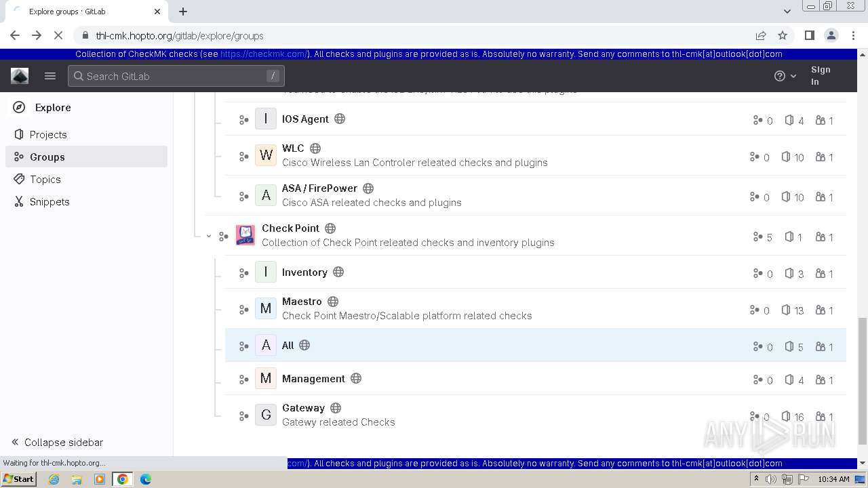Click the Check Point subgroups count 5
Viewport: 868px width, 488px height.
[762, 237]
